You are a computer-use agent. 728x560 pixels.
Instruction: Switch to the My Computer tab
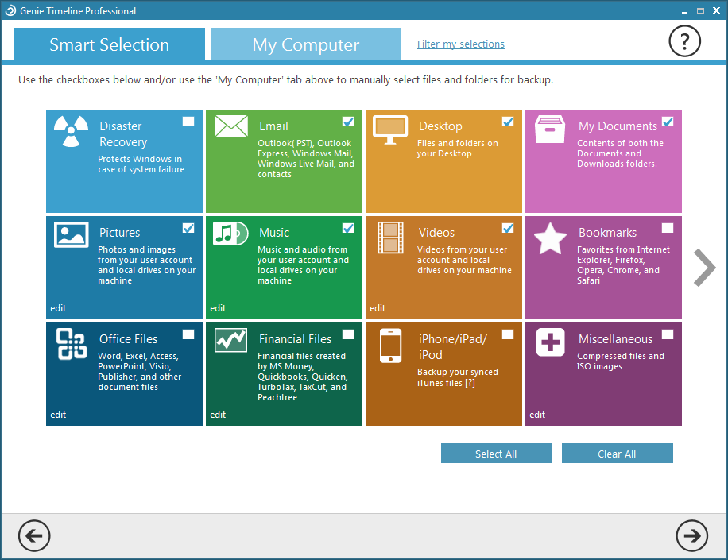(305, 44)
